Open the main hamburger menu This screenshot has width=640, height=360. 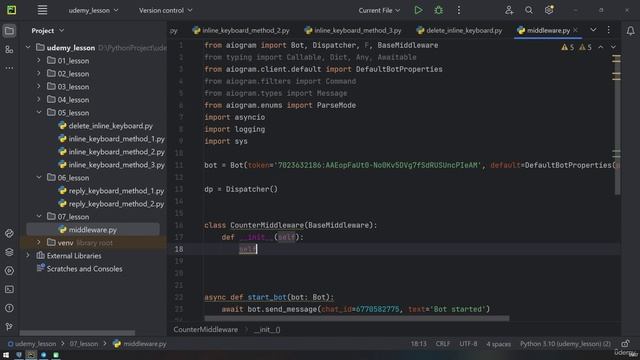coord(42,10)
